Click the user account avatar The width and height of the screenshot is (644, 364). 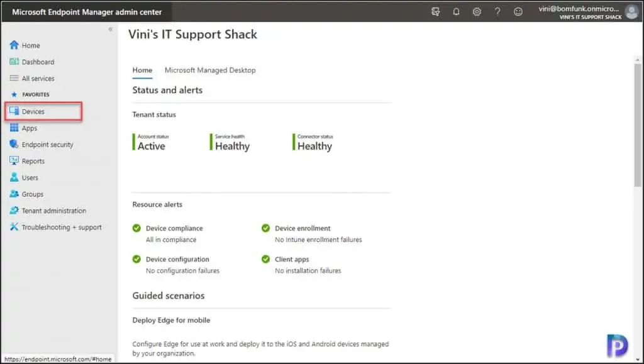click(x=631, y=12)
